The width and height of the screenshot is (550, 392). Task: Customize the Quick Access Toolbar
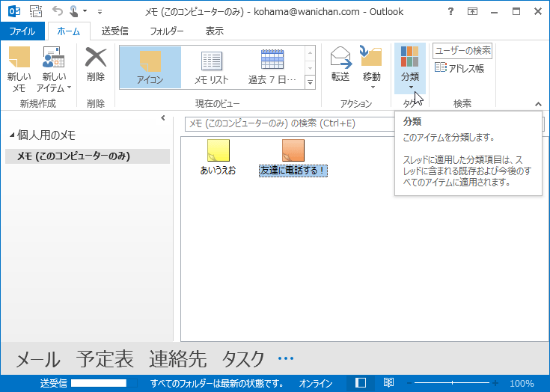click(100, 12)
